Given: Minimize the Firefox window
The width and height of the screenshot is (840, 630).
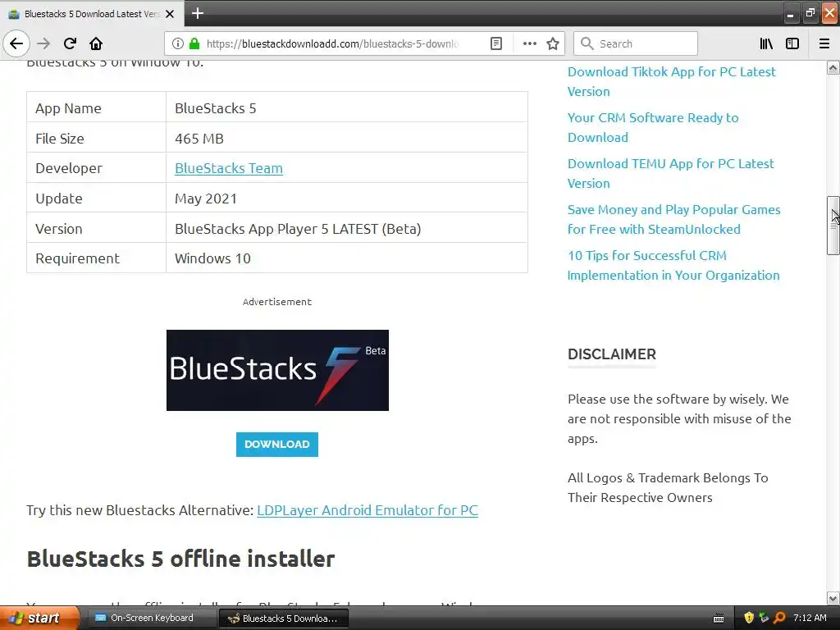Looking at the screenshot, I should pos(790,14).
